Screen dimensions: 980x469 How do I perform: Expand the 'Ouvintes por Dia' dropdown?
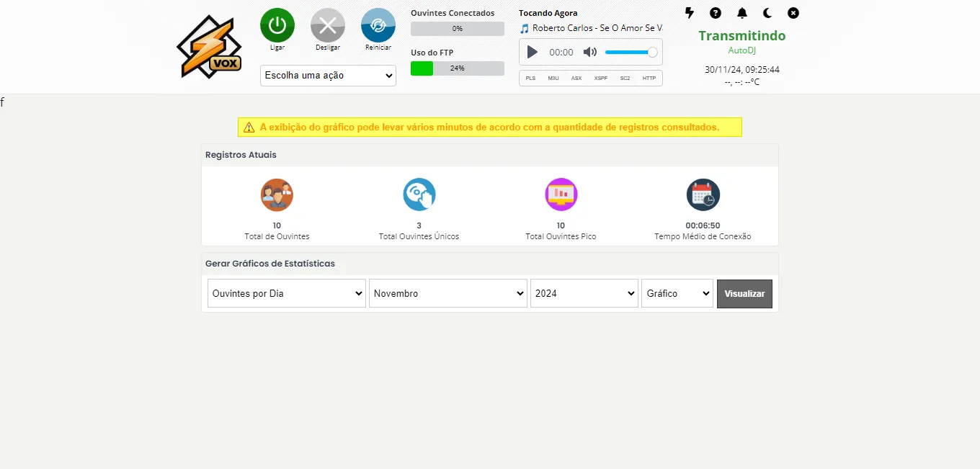click(287, 293)
